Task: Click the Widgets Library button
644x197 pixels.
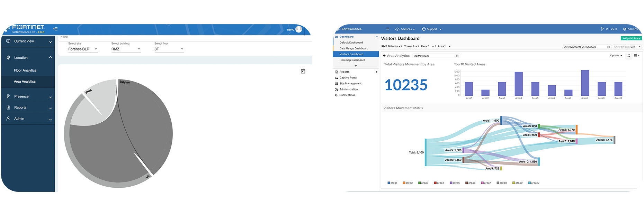Action: 631,38
